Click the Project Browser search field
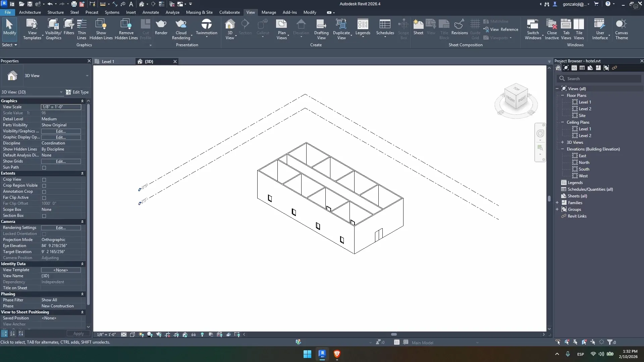644x362 pixels. pyautogui.click(x=599, y=79)
